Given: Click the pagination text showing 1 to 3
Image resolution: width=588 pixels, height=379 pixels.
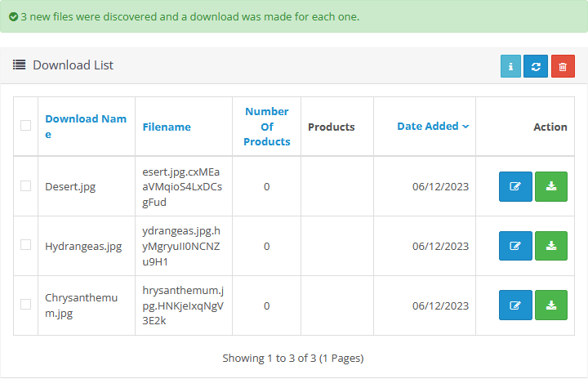Looking at the screenshot, I should (x=293, y=358).
